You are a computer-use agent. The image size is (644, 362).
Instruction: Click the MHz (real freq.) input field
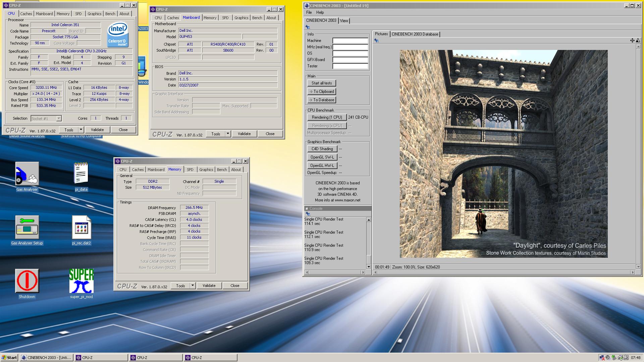coord(350,47)
